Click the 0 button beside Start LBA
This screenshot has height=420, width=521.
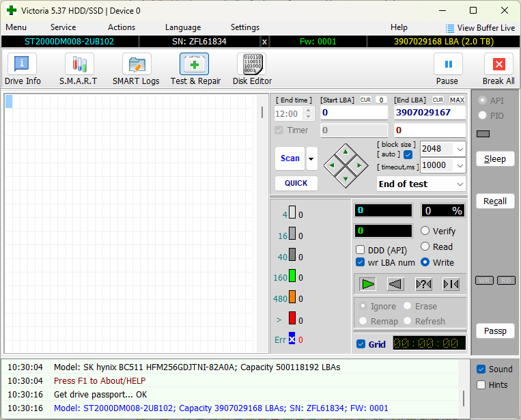(381, 100)
